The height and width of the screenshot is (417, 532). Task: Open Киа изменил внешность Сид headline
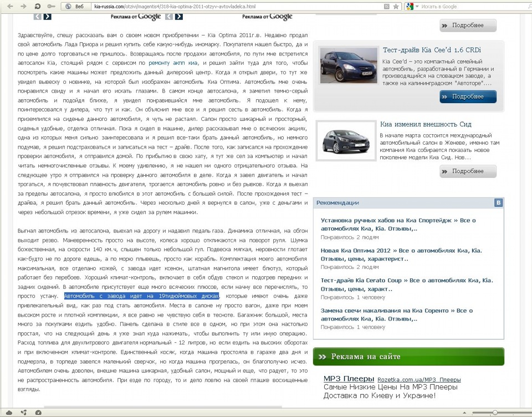tap(426, 124)
